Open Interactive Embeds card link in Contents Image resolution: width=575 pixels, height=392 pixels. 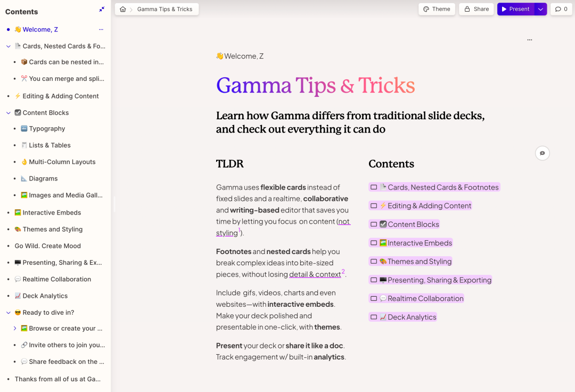click(410, 243)
